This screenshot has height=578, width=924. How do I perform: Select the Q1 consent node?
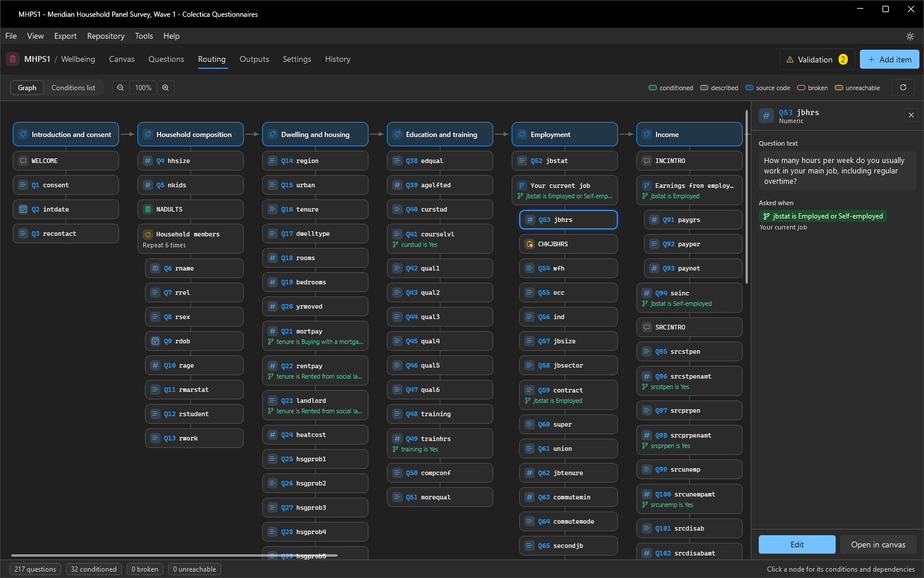pos(66,185)
